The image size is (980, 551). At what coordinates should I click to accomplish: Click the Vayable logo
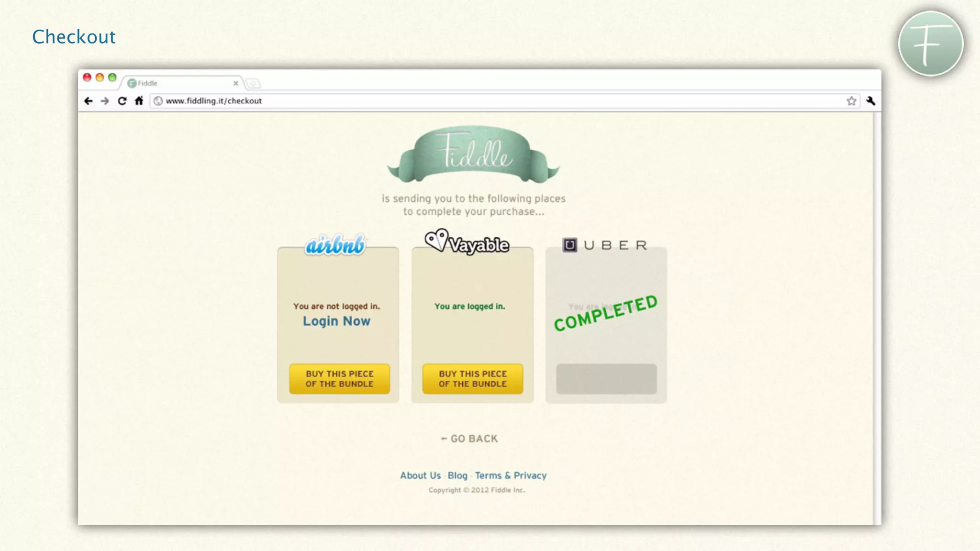point(467,242)
